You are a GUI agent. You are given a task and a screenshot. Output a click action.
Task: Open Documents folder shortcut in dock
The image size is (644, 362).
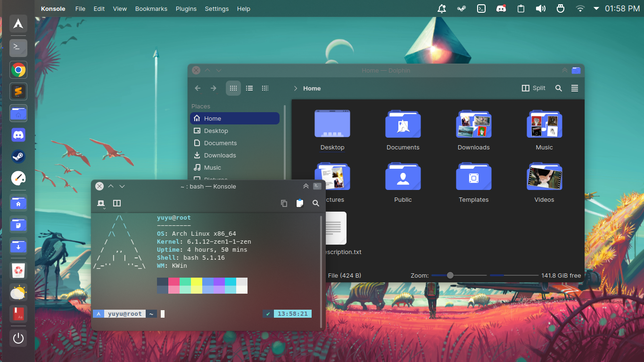point(18,224)
